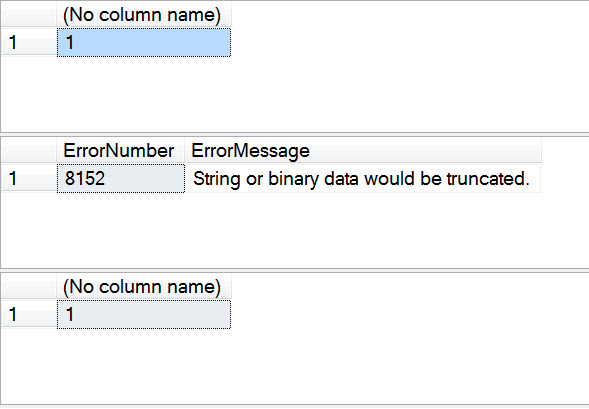This screenshot has width=589, height=409.
Task: Click the splitter between second and third grids
Action: pyautogui.click(x=294, y=270)
